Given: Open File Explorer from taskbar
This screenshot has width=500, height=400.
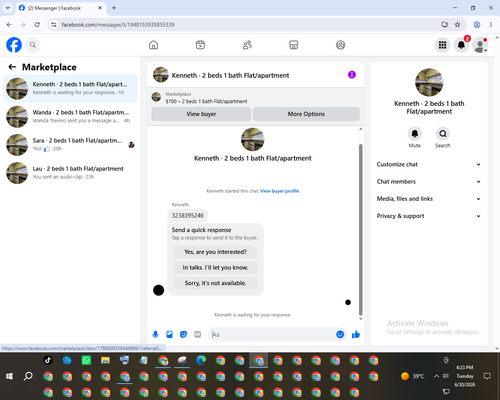Looking at the screenshot, I should click(x=105, y=360).
